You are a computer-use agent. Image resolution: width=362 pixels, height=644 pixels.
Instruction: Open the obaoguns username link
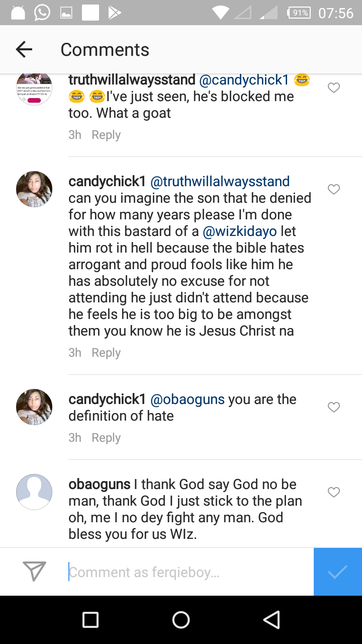pos(100,485)
